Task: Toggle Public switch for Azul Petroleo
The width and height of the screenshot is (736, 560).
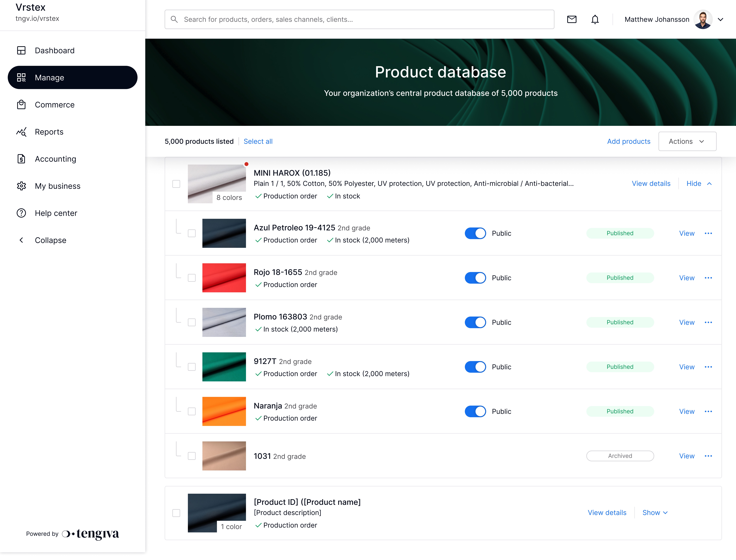Action: tap(475, 233)
